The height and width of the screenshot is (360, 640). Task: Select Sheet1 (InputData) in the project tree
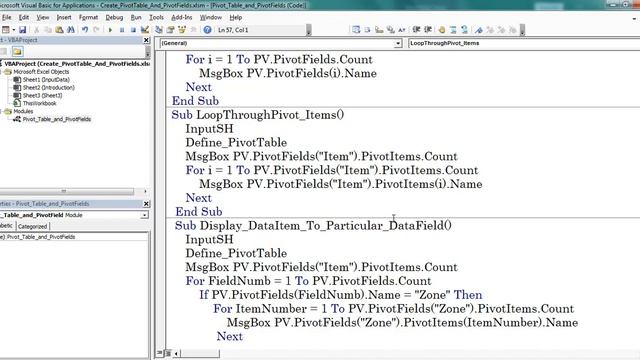[46, 80]
